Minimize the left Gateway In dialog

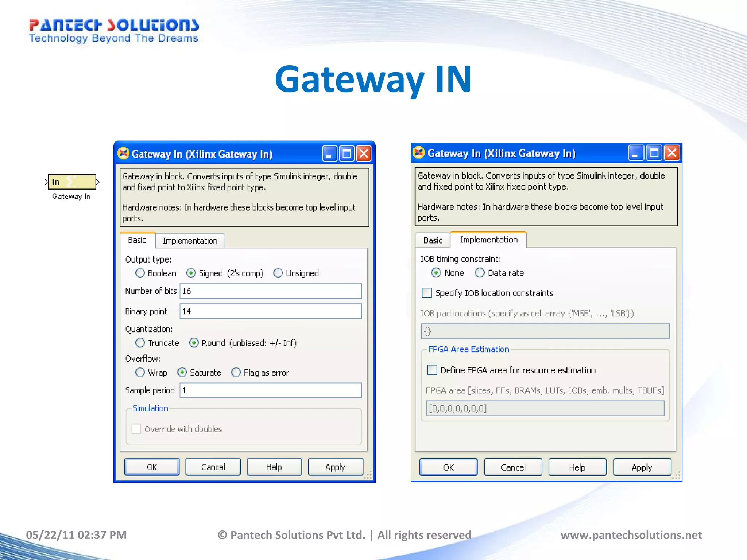point(329,153)
